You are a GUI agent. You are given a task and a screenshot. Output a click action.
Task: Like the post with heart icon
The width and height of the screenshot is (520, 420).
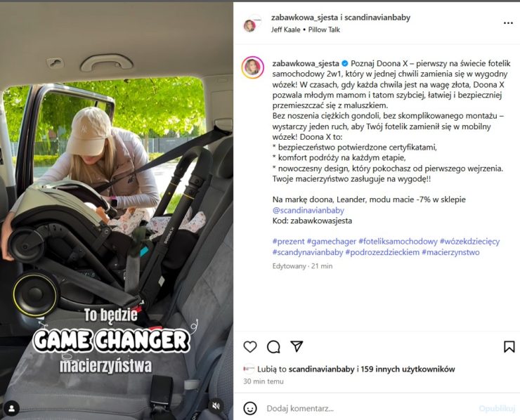tap(250, 347)
